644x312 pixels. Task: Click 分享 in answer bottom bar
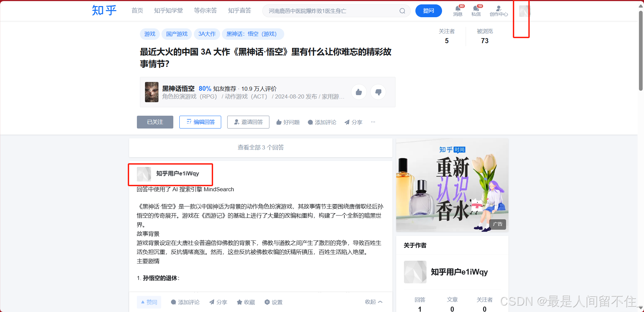point(218,302)
